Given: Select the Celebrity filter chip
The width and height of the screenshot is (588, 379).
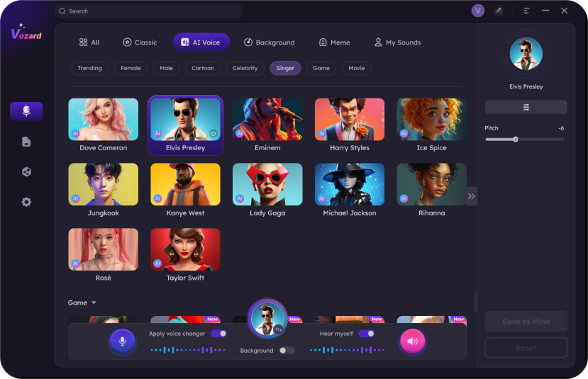Looking at the screenshot, I should point(245,68).
